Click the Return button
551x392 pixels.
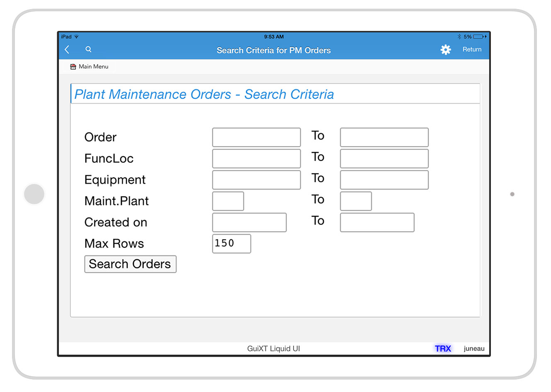(x=472, y=49)
